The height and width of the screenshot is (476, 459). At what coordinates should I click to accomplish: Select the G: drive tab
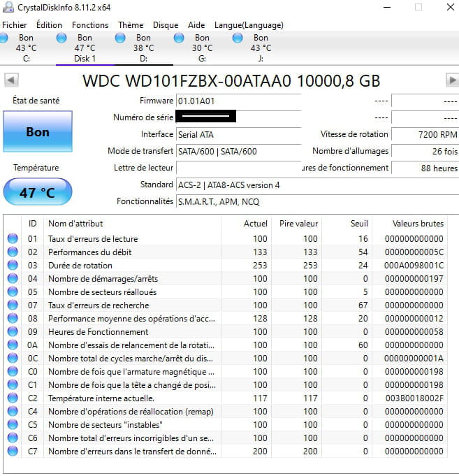coord(202,48)
